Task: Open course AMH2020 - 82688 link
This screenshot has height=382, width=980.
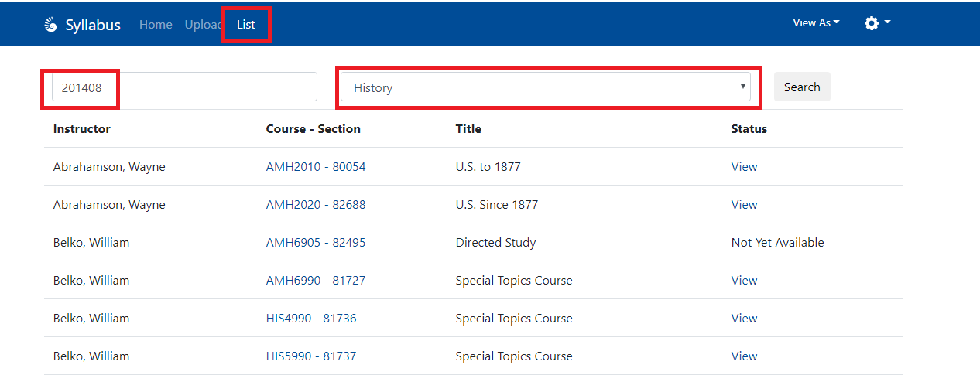Action: [x=316, y=204]
